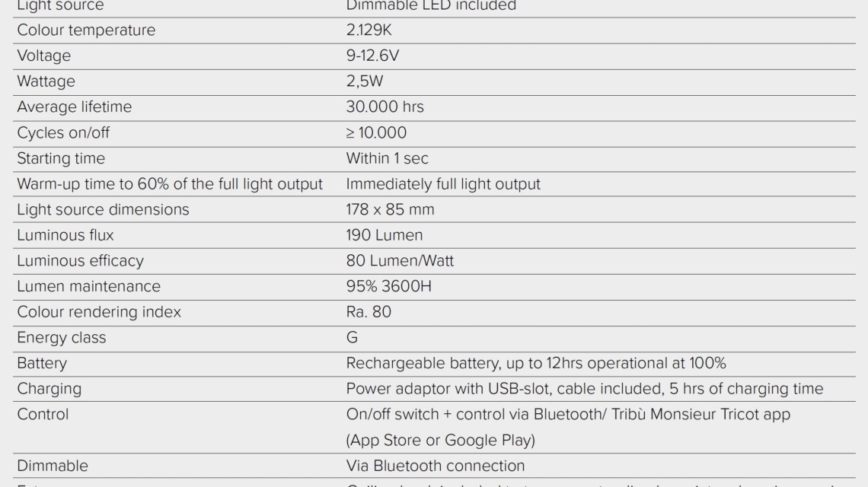Screen dimensions: 868x487
Task: Click the 2.129K value
Action: [x=369, y=30]
